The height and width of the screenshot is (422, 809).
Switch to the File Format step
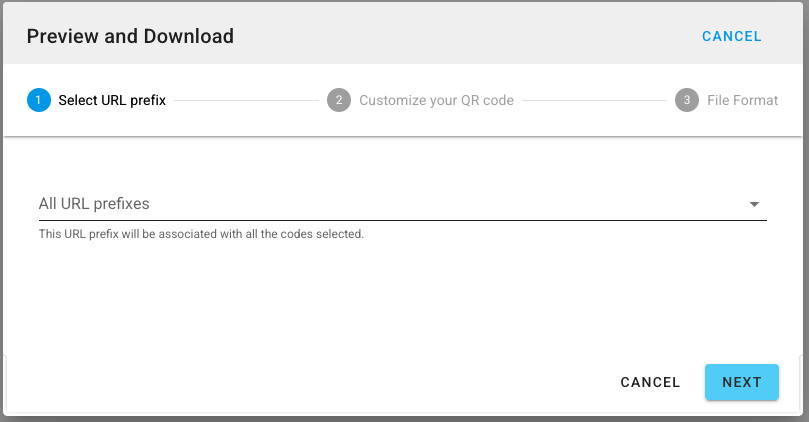pos(742,100)
